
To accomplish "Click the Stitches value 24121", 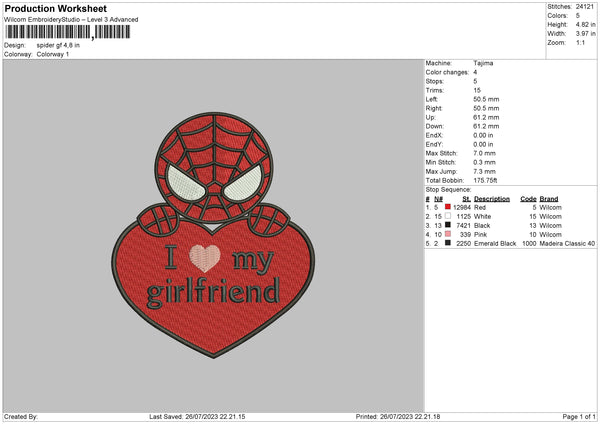I will (x=585, y=7).
